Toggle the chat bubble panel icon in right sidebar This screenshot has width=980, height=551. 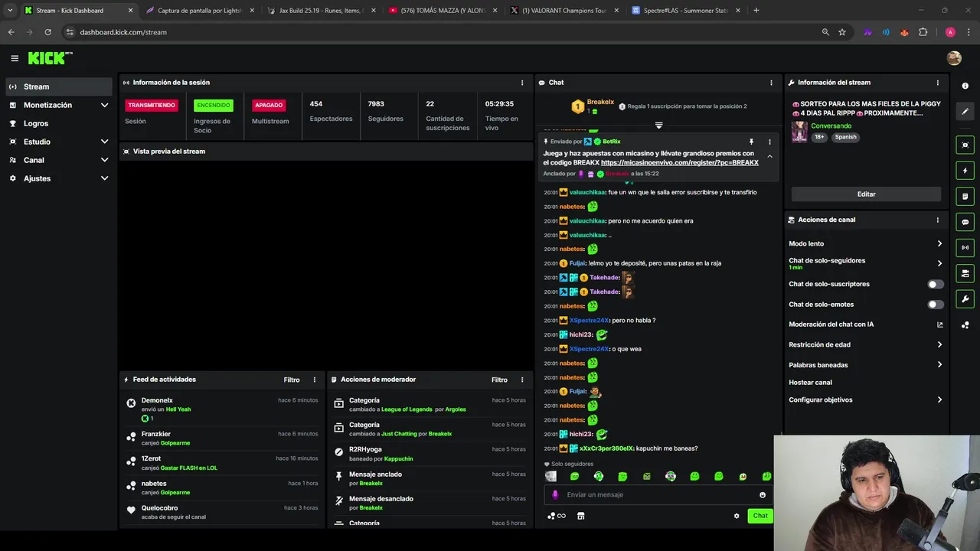(x=965, y=222)
